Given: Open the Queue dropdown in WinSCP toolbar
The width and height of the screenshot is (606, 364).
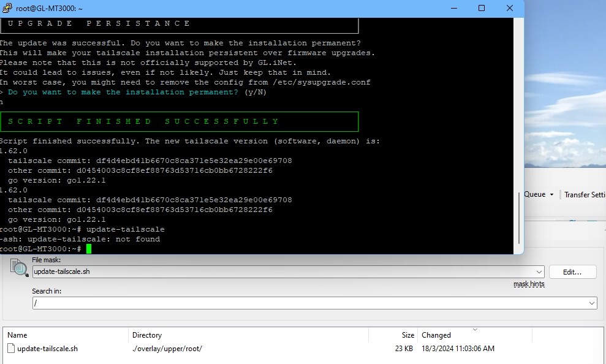Looking at the screenshot, I should [539, 194].
